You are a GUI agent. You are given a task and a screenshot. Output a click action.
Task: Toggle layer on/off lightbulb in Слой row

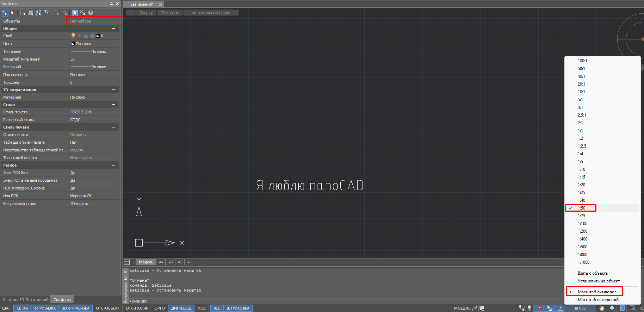tap(73, 36)
